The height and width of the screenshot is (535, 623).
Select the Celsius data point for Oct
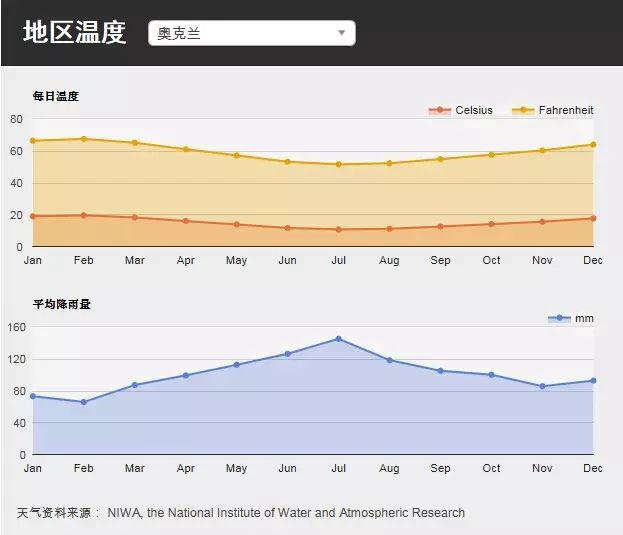coord(491,224)
